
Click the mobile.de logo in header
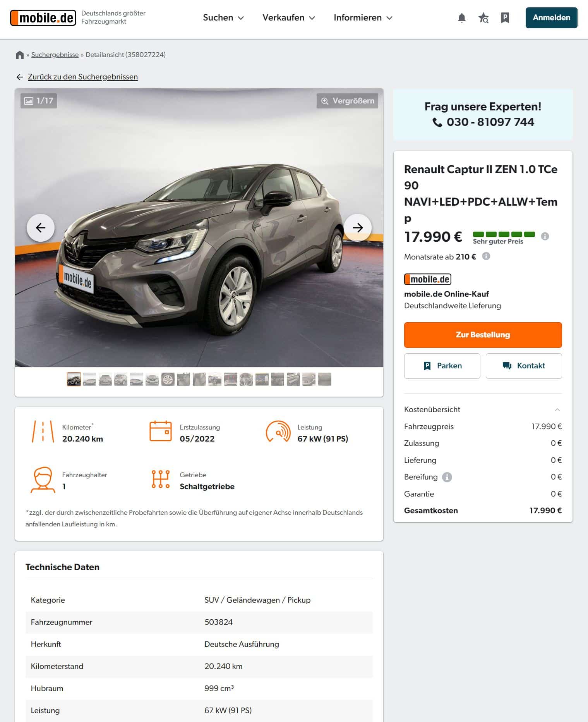43,18
